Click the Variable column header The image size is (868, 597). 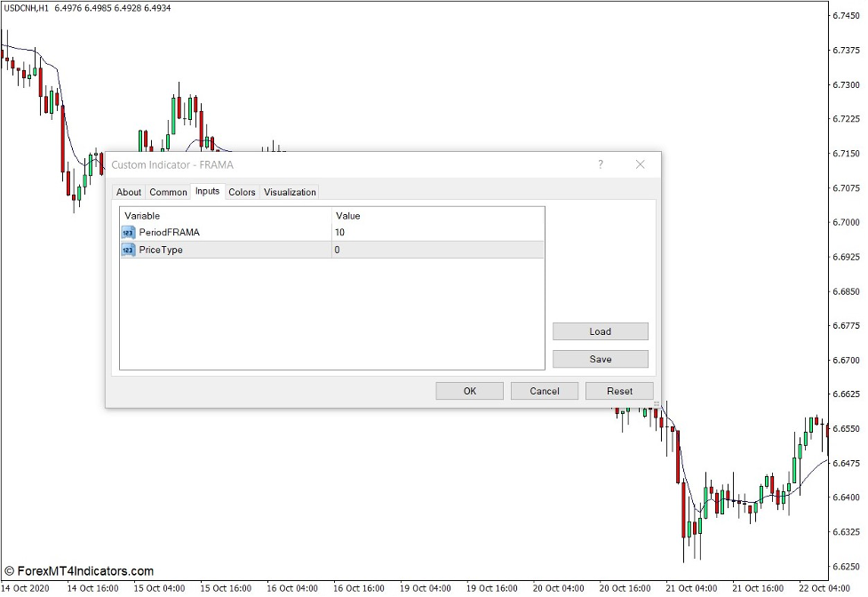226,216
